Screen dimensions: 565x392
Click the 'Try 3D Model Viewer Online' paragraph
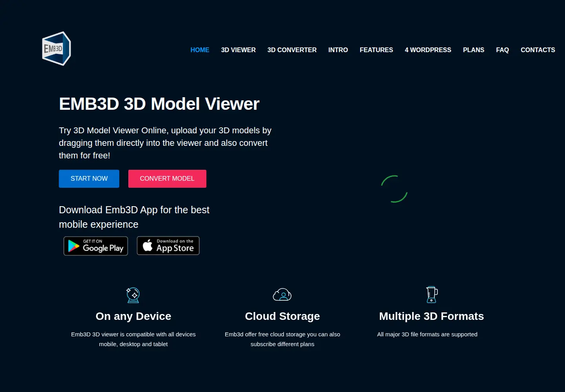pyautogui.click(x=165, y=143)
